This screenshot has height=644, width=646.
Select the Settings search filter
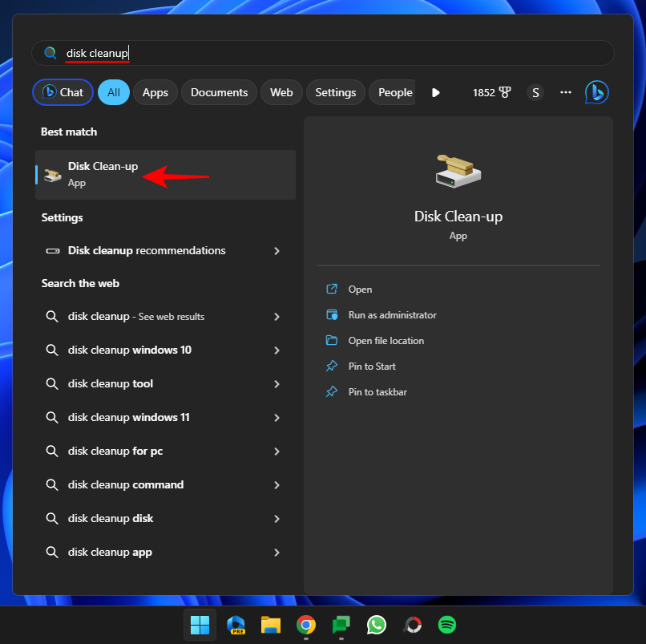pos(335,92)
